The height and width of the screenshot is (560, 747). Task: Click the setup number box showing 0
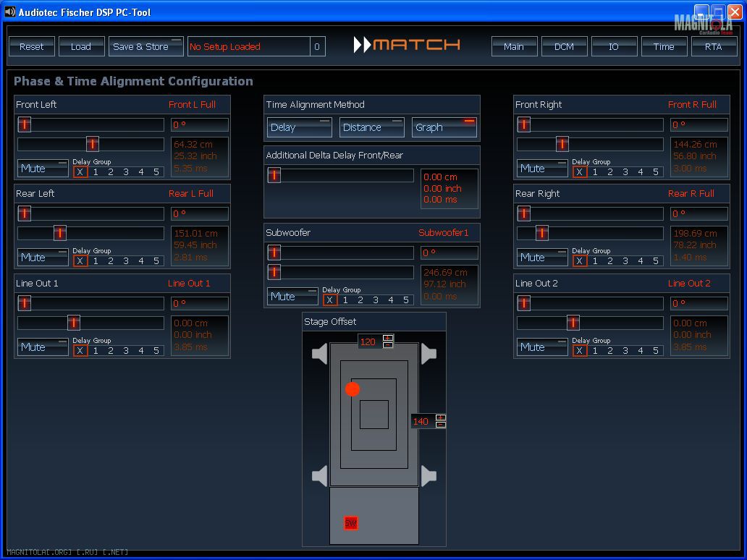(317, 46)
